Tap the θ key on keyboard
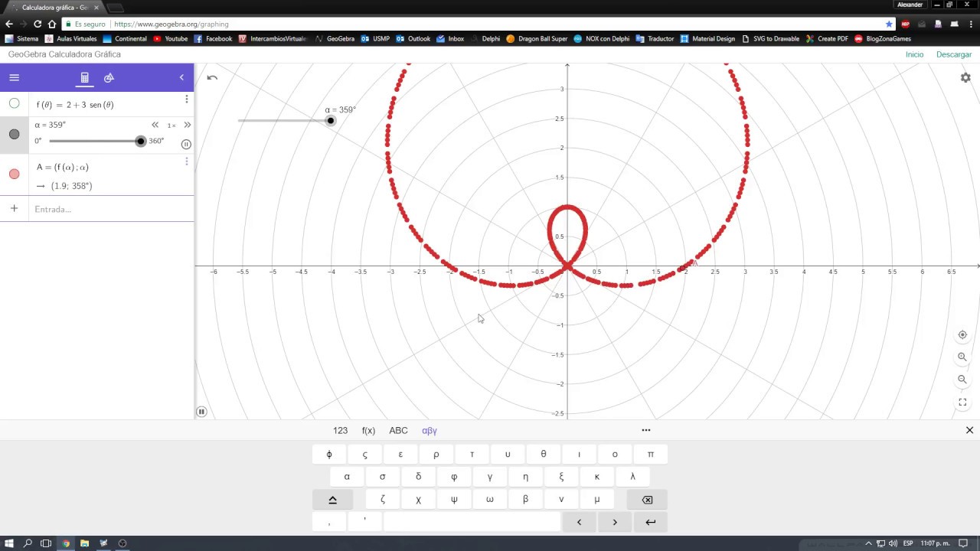The image size is (980, 551). [x=544, y=454]
